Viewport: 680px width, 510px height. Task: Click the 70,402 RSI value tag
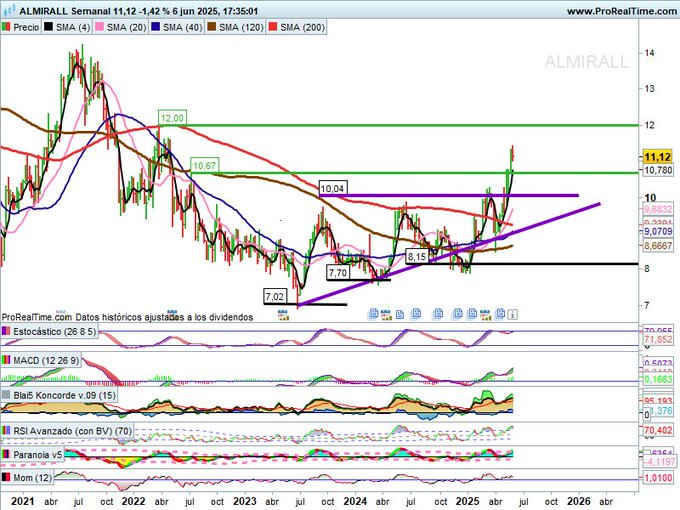(658, 430)
